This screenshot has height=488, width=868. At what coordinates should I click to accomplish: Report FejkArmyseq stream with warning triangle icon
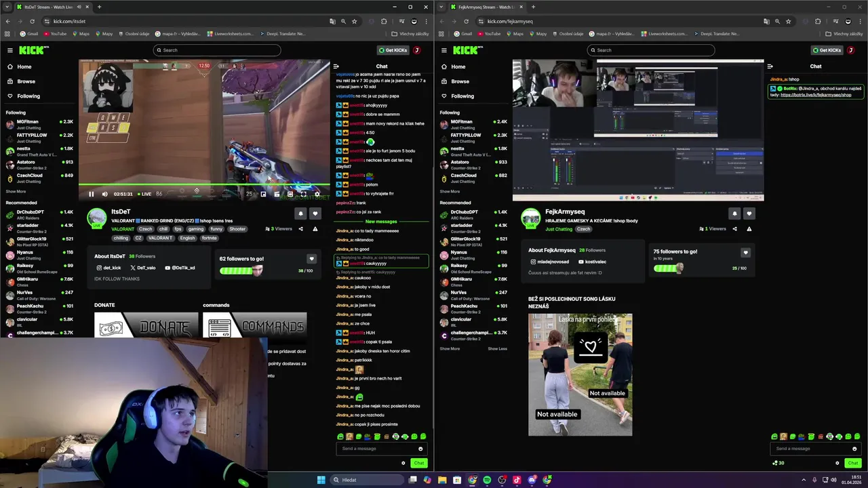pos(749,229)
